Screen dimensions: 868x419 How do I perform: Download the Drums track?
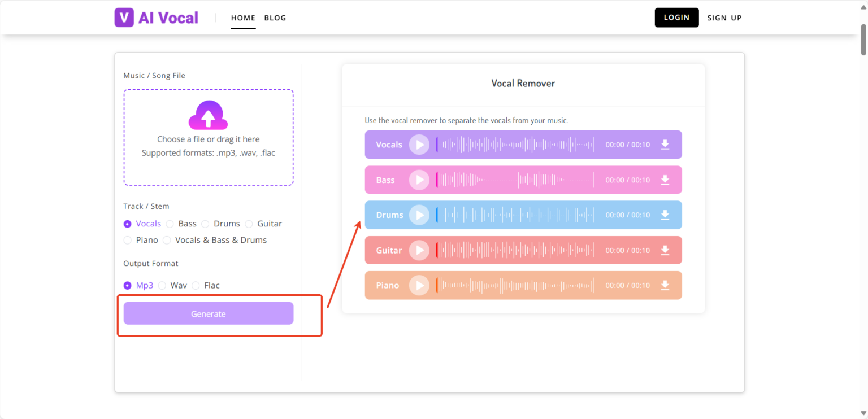pyautogui.click(x=665, y=215)
